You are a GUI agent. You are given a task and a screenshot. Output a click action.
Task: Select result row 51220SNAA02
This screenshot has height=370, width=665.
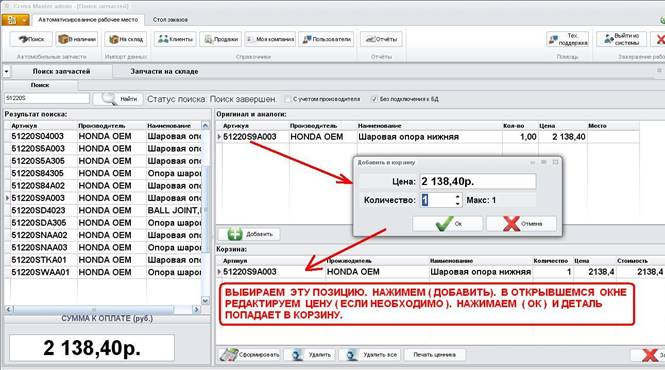103,235
